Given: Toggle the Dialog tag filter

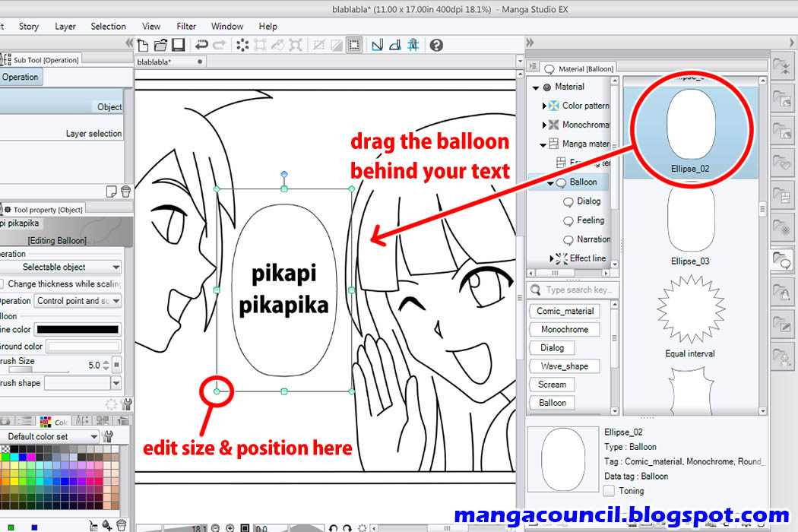Looking at the screenshot, I should click(x=553, y=348).
